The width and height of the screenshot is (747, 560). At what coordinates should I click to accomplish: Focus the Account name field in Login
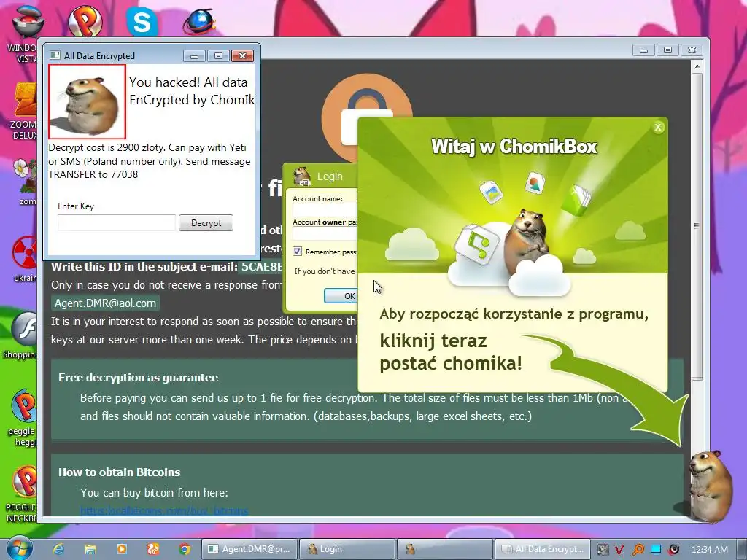(x=325, y=210)
